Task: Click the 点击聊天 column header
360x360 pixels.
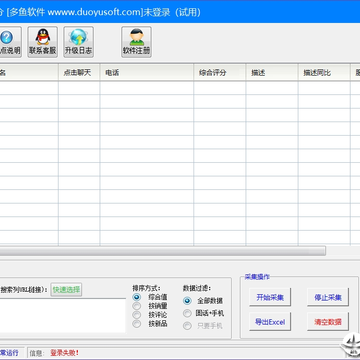Action: point(79,73)
